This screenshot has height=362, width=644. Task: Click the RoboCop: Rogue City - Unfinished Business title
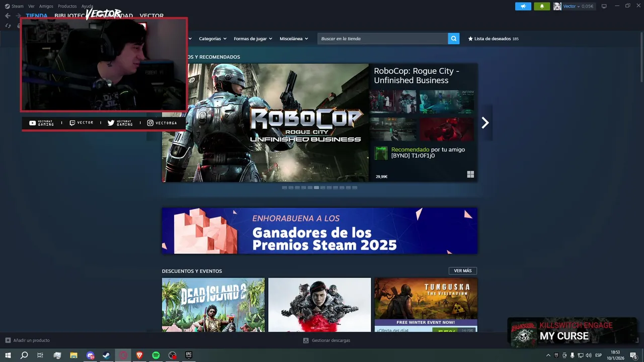coord(417,75)
